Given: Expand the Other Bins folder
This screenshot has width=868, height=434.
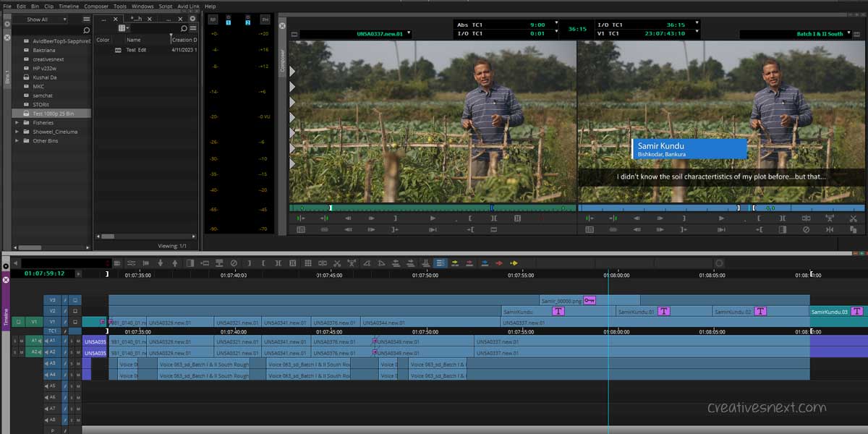Looking at the screenshot, I should 17,141.
